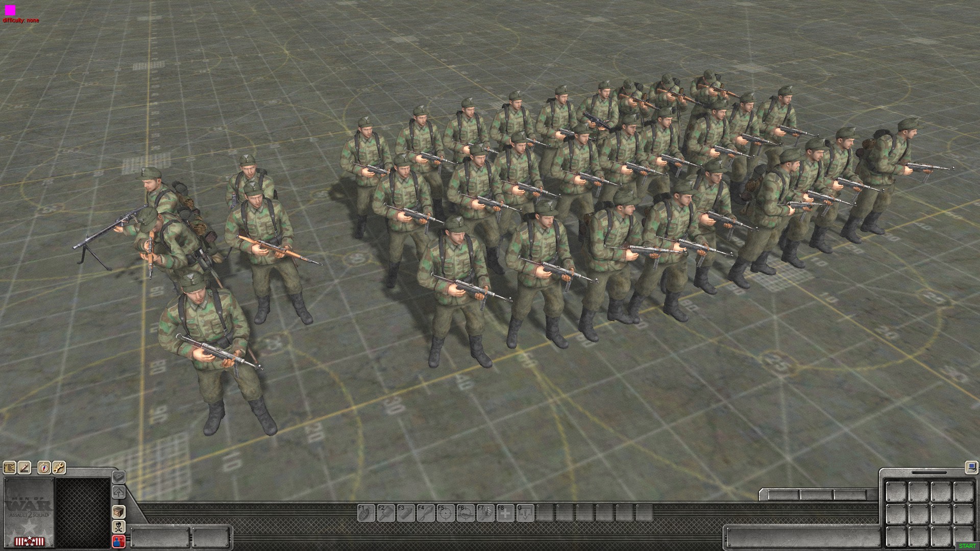Image resolution: width=980 pixels, height=551 pixels.
Task: Activate the F5 crosshair aim button
Action: [x=446, y=513]
